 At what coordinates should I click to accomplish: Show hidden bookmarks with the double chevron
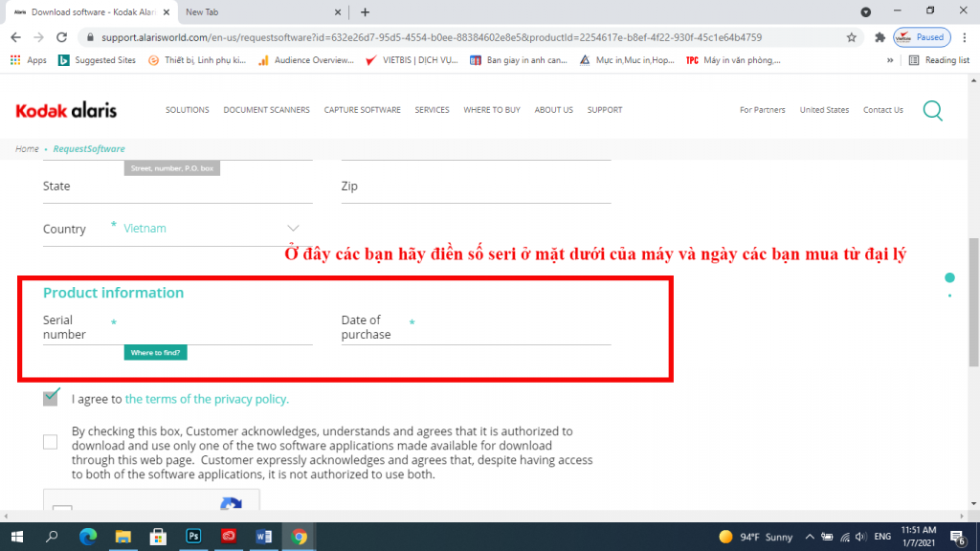tap(891, 60)
